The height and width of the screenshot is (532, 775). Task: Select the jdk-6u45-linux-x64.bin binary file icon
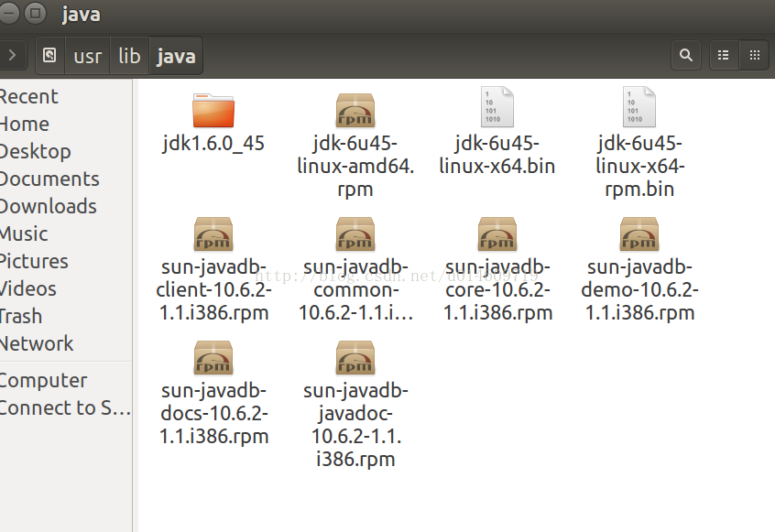click(497, 107)
